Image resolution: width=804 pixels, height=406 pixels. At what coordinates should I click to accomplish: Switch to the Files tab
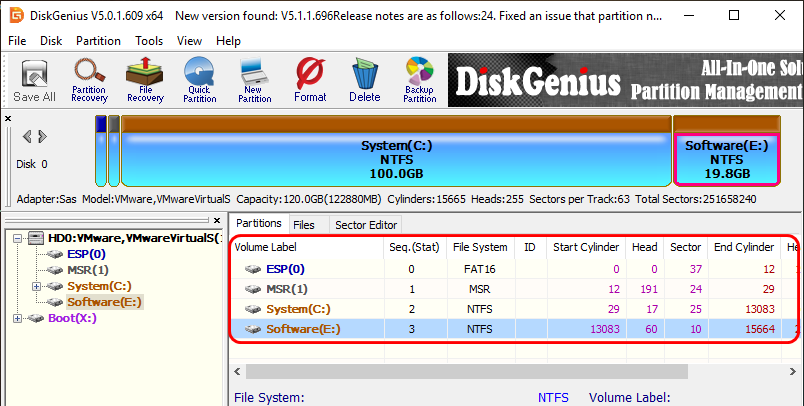304,225
